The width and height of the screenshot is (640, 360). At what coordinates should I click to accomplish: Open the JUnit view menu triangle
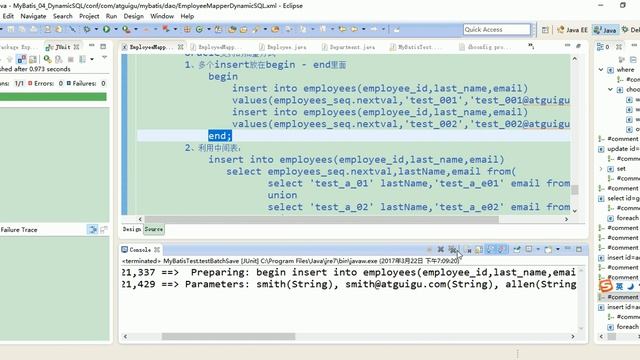tap(104, 58)
